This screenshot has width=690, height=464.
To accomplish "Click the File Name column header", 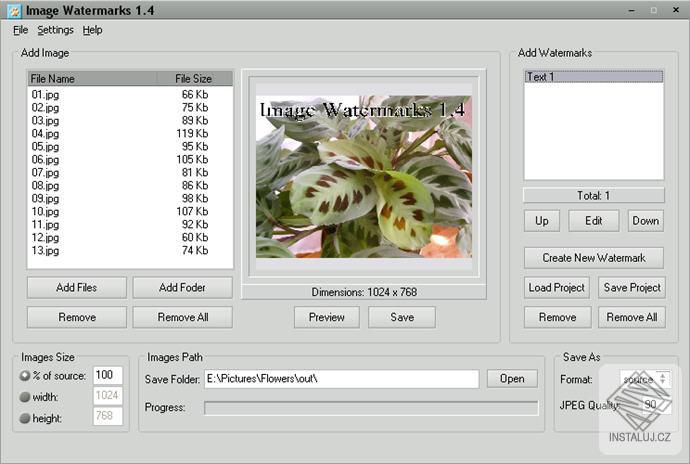I will (92, 79).
